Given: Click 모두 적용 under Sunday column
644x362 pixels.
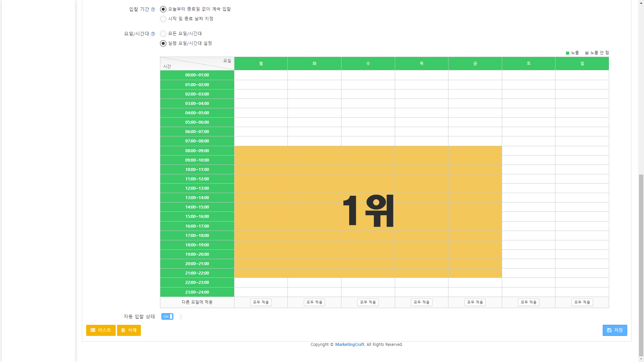Looking at the screenshot, I should pyautogui.click(x=582, y=302).
